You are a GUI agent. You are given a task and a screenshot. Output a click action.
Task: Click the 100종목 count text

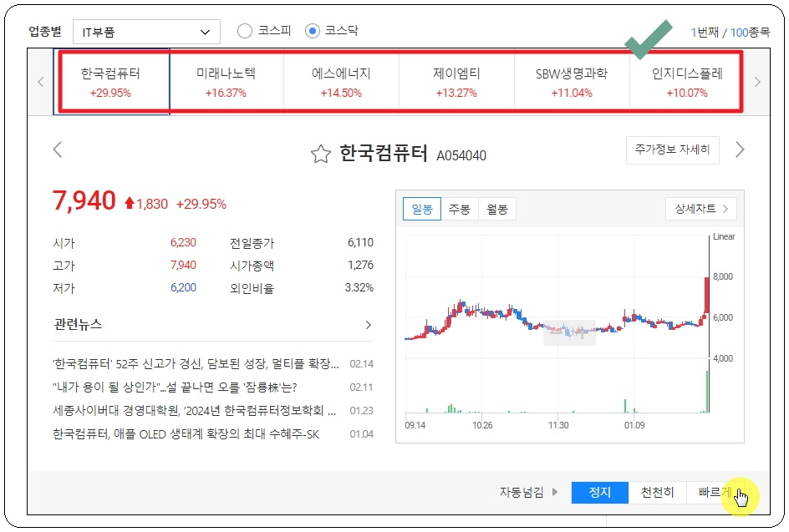coord(750,33)
